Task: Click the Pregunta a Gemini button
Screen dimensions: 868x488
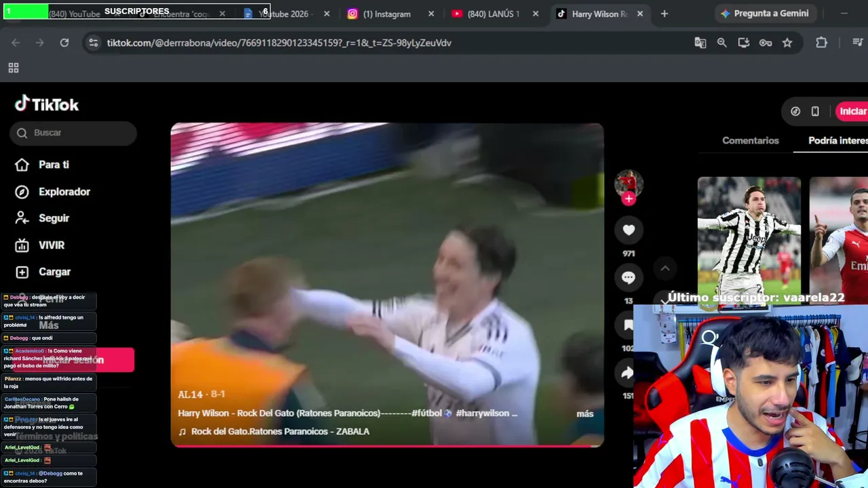Action: 765,14
